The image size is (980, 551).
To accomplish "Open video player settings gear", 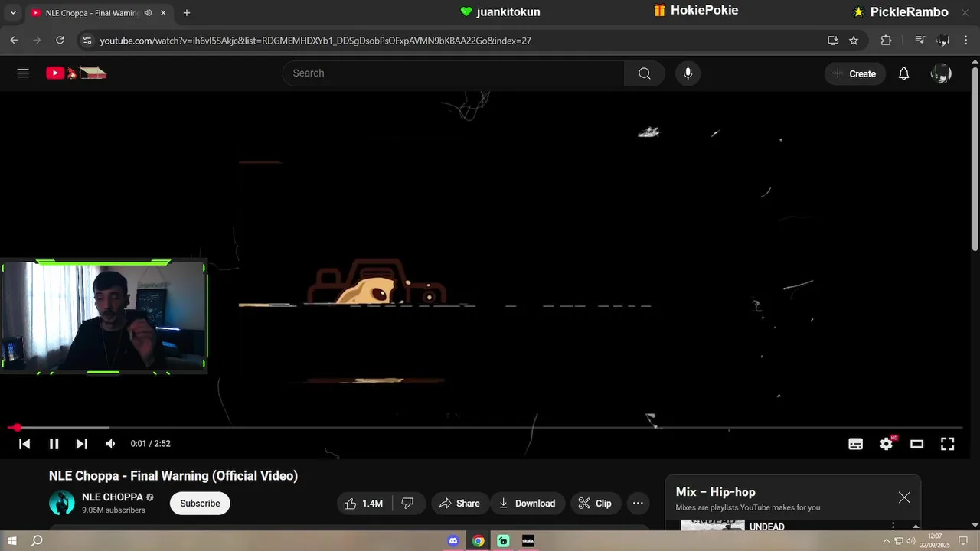I will pyautogui.click(x=887, y=444).
